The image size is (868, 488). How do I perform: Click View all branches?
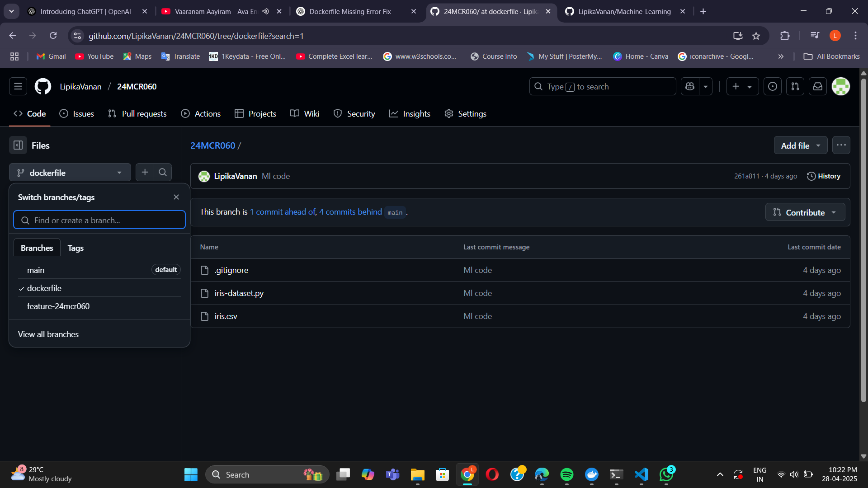tap(48, 334)
